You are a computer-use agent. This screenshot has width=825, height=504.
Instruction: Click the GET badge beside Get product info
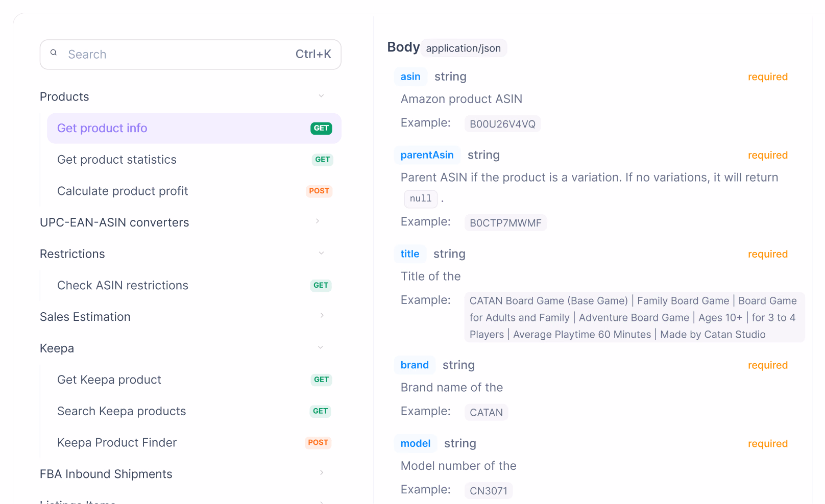[x=321, y=129]
